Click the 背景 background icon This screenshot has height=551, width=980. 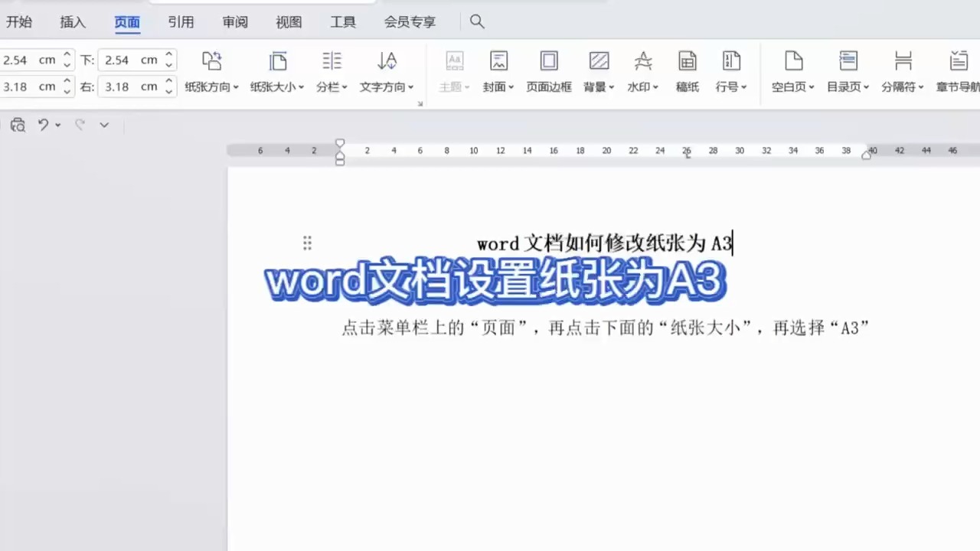click(599, 60)
